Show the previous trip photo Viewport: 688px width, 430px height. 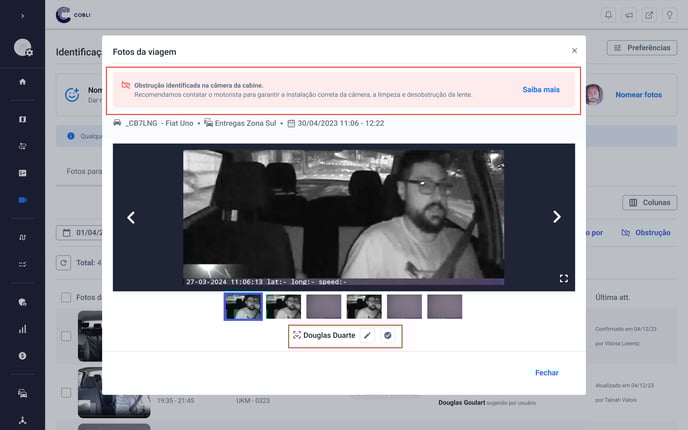(x=131, y=217)
